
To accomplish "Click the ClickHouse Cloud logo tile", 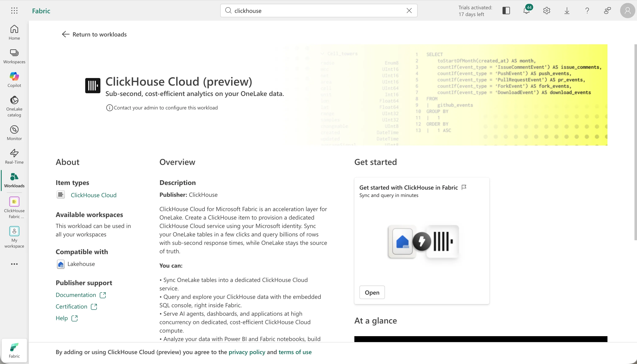I will (93, 85).
